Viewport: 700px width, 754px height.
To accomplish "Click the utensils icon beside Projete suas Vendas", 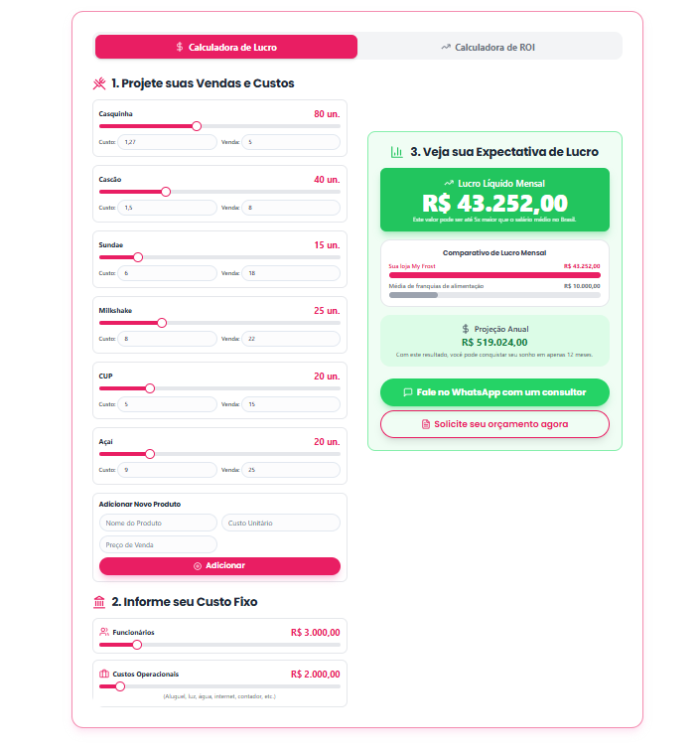I will coord(99,83).
